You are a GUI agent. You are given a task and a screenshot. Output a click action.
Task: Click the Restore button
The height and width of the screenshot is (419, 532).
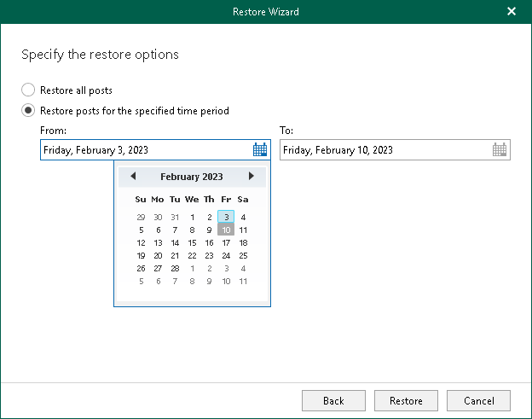pyautogui.click(x=406, y=400)
